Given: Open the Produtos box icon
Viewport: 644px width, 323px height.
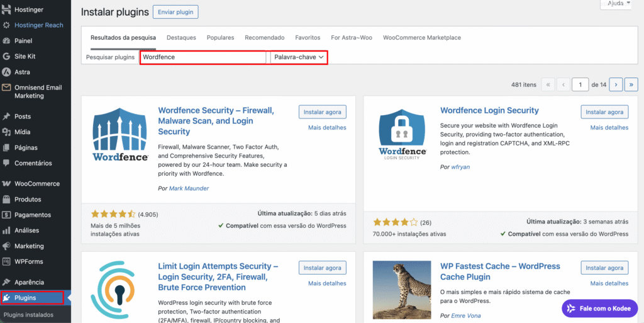Looking at the screenshot, I should point(6,200).
